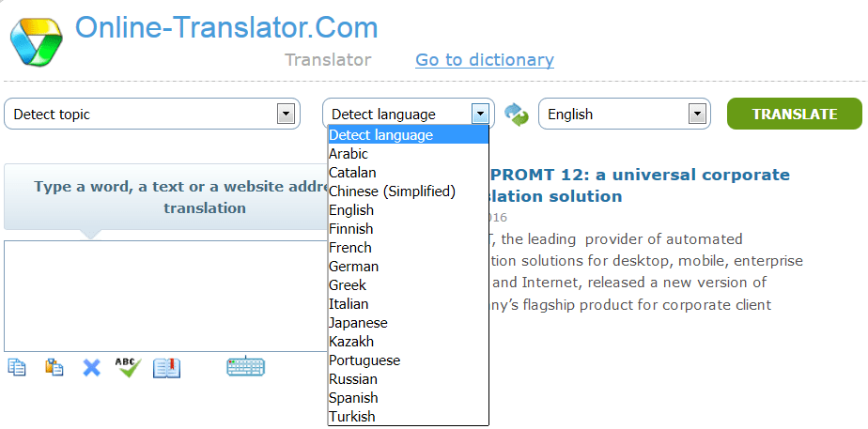
Task: Click the copy text icon
Action: click(17, 367)
